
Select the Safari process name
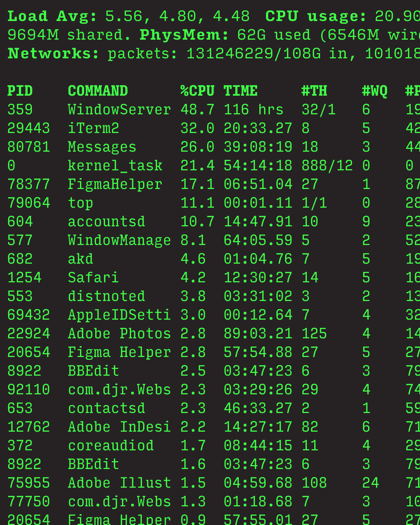point(93,278)
